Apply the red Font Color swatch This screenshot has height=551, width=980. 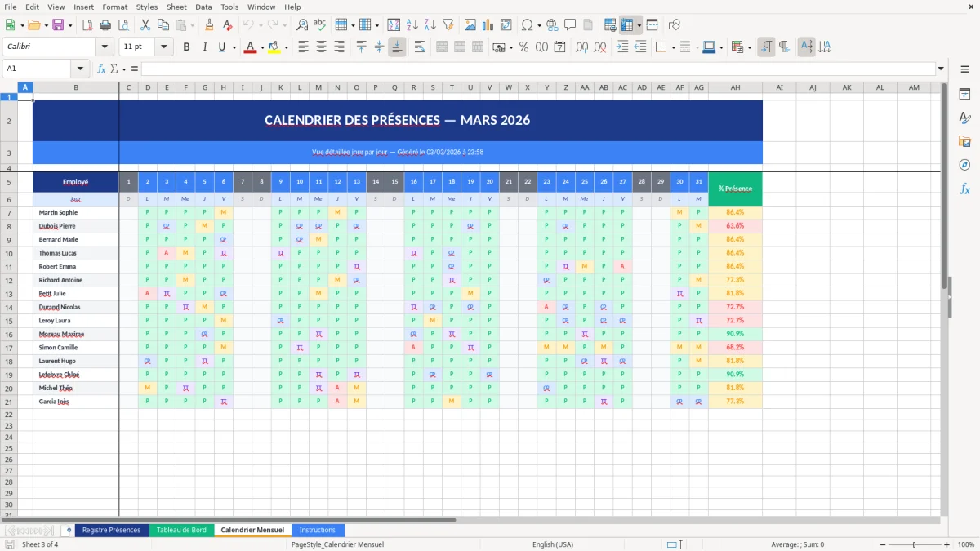click(x=250, y=47)
